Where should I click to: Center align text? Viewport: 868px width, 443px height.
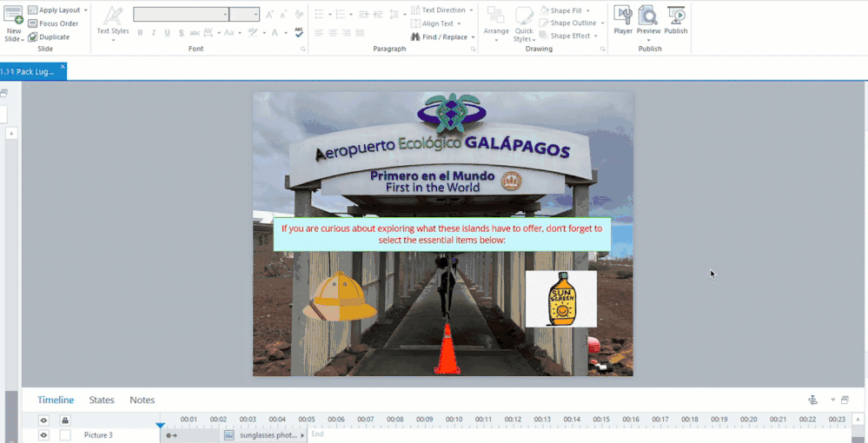click(x=333, y=33)
